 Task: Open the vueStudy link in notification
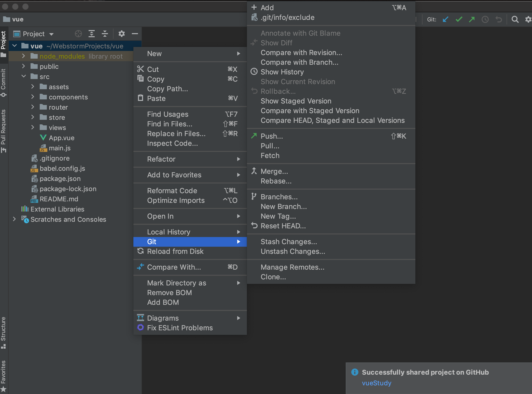click(376, 383)
